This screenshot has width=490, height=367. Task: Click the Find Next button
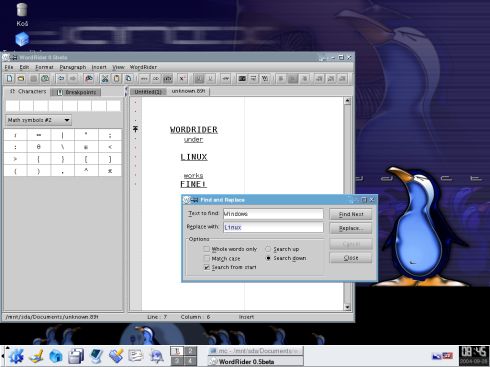point(351,214)
